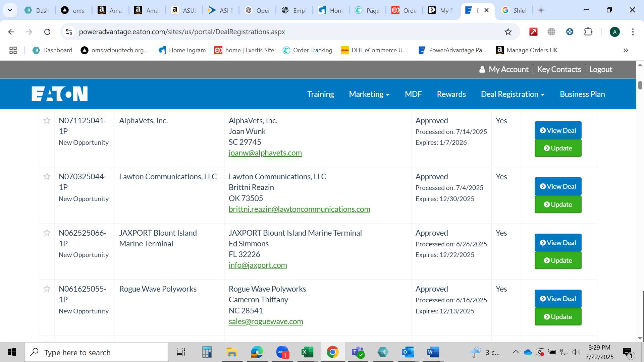This screenshot has height=362, width=644.
Task: Email sales@roguewave.com link
Action: click(x=266, y=321)
